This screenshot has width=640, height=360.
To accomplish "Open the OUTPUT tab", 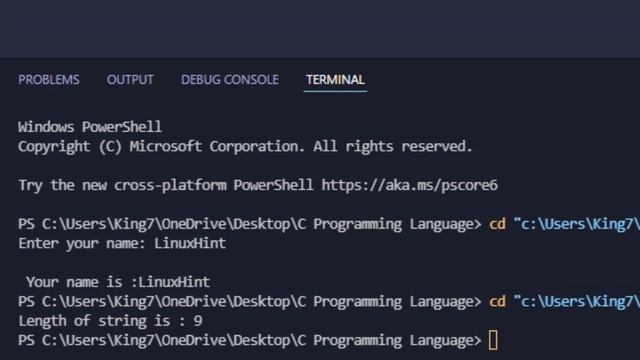I will pyautogui.click(x=130, y=80).
